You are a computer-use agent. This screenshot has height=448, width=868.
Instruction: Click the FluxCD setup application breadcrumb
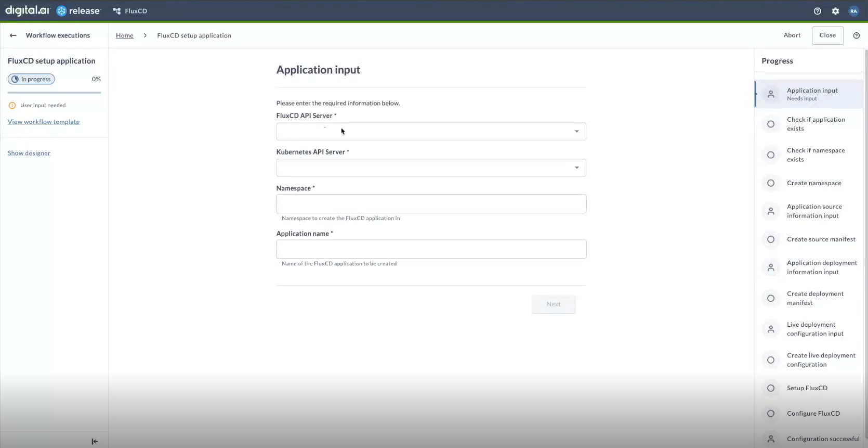click(x=194, y=35)
